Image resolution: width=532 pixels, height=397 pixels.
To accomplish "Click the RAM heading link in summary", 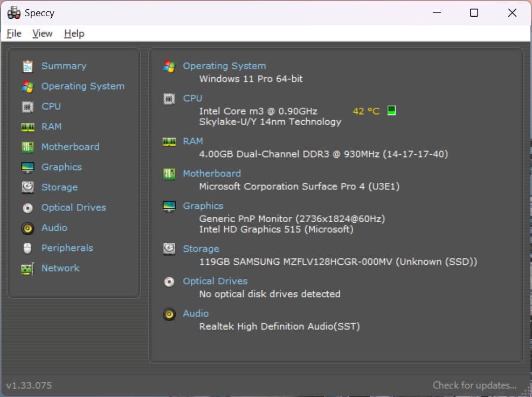I will coord(193,141).
